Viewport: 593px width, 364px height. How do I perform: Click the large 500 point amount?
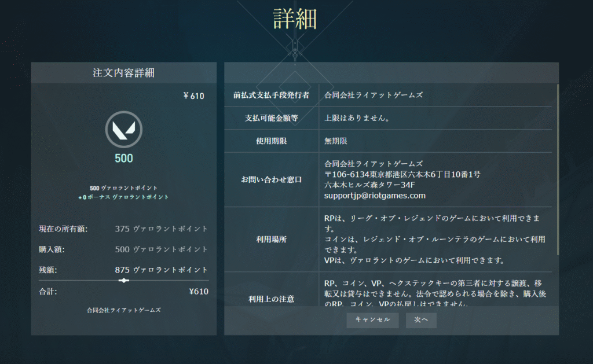click(124, 158)
